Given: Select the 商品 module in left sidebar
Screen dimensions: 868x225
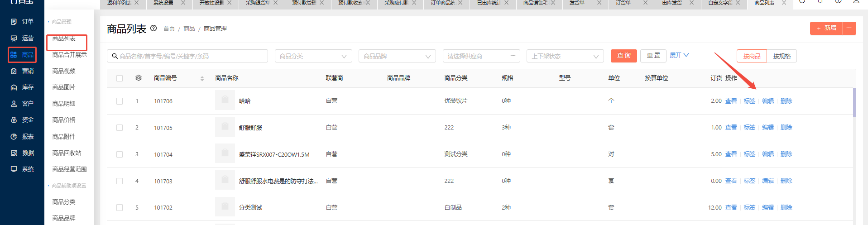Looking at the screenshot, I should coord(22,55).
